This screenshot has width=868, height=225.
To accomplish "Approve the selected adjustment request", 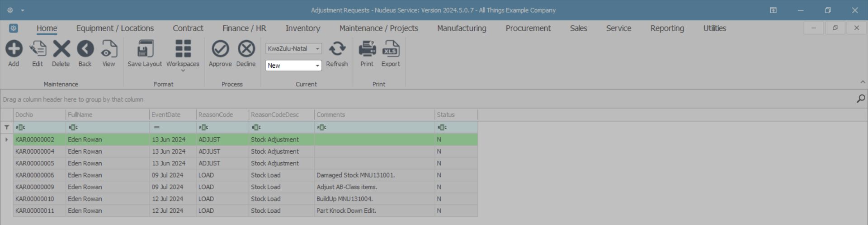I will (x=220, y=49).
